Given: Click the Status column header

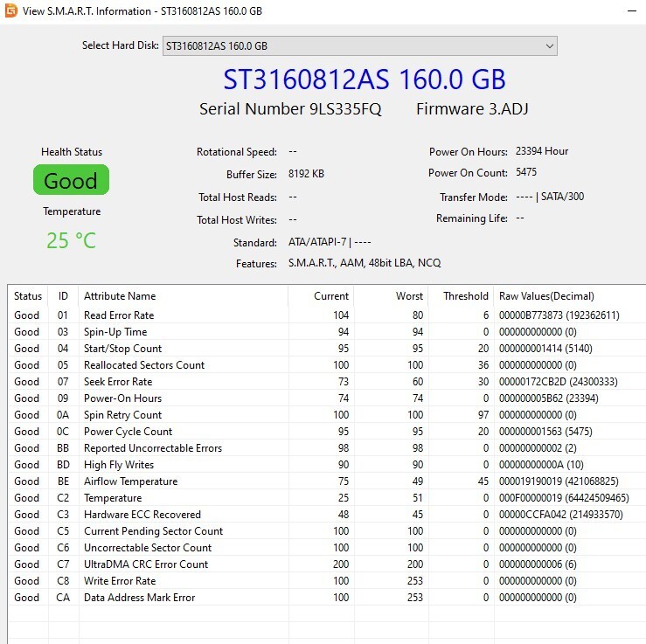Looking at the screenshot, I should (x=28, y=296).
